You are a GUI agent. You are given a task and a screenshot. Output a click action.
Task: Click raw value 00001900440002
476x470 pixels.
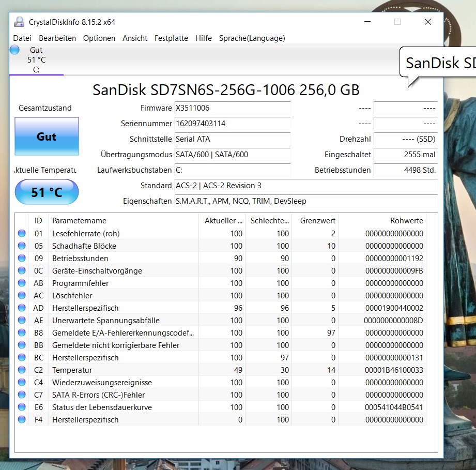[394, 308]
